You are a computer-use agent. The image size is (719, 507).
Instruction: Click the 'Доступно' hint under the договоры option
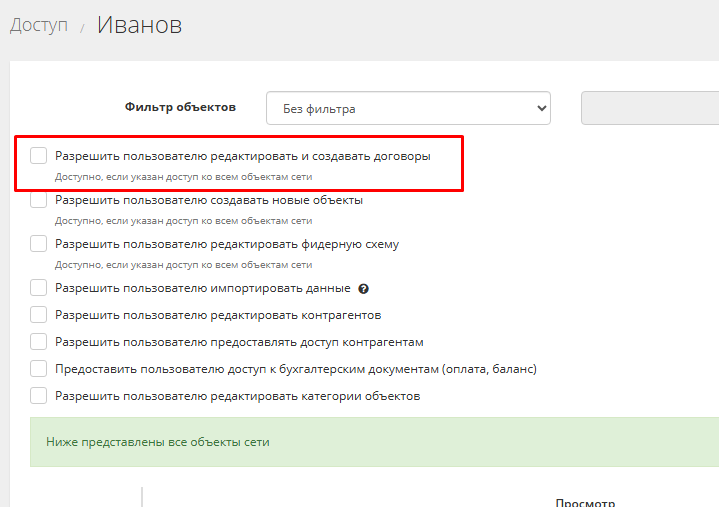pos(183,177)
